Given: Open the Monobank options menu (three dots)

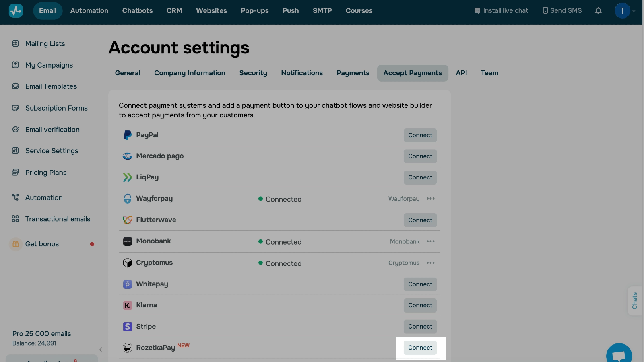Looking at the screenshot, I should pyautogui.click(x=431, y=241).
